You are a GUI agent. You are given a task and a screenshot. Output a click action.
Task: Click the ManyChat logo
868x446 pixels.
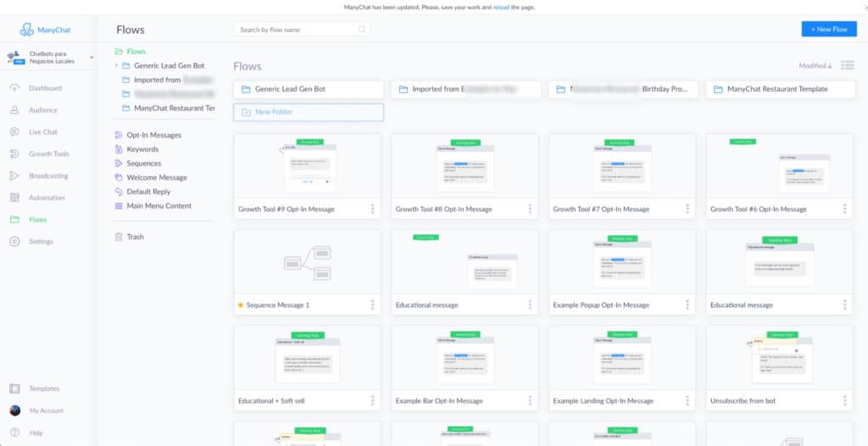click(46, 30)
